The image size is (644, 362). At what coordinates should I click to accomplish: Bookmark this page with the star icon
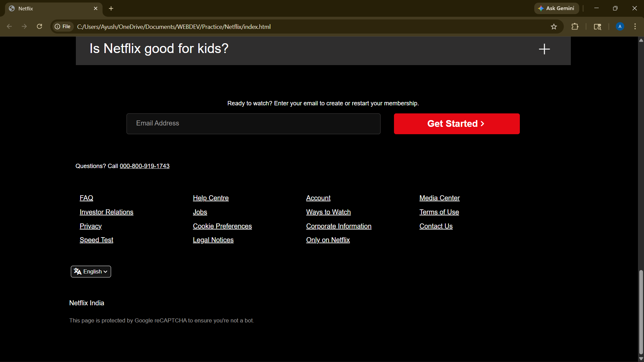click(554, 27)
